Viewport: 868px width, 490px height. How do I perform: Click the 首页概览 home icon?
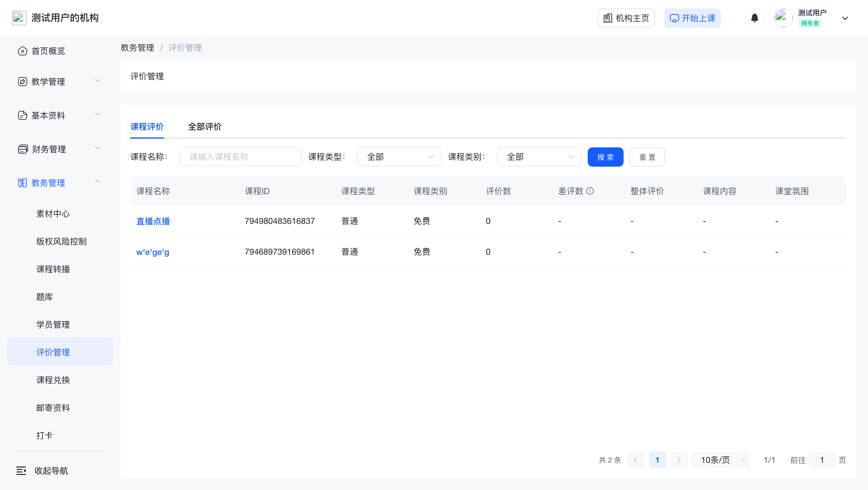click(23, 51)
